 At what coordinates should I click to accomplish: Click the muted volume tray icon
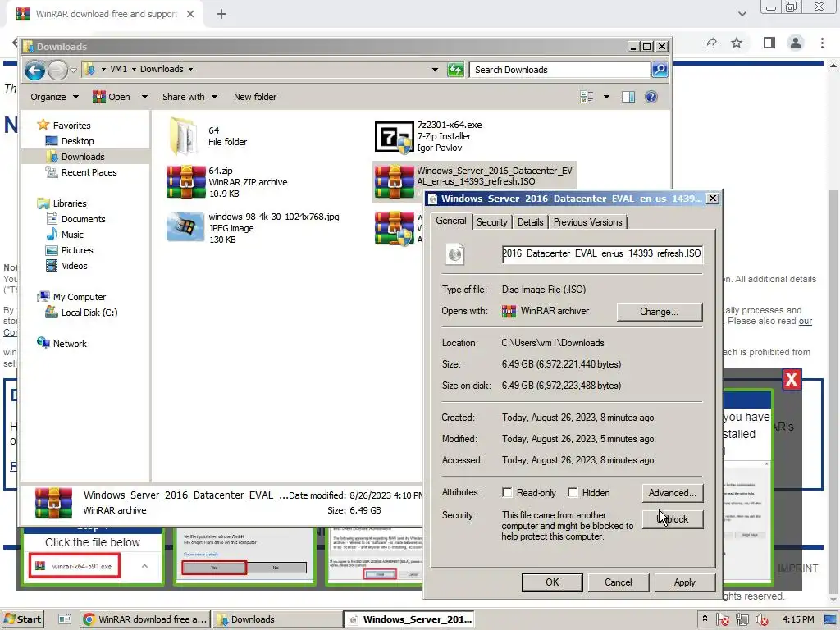coord(761,619)
